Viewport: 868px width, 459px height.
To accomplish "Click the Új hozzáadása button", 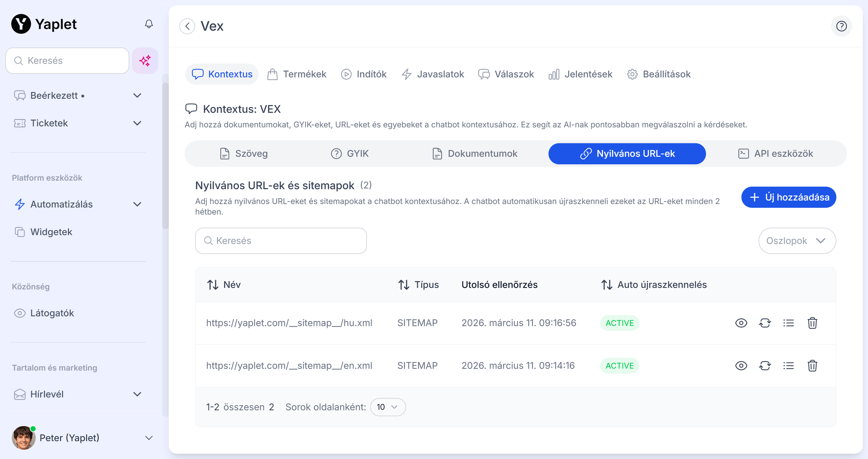I will [x=789, y=197].
